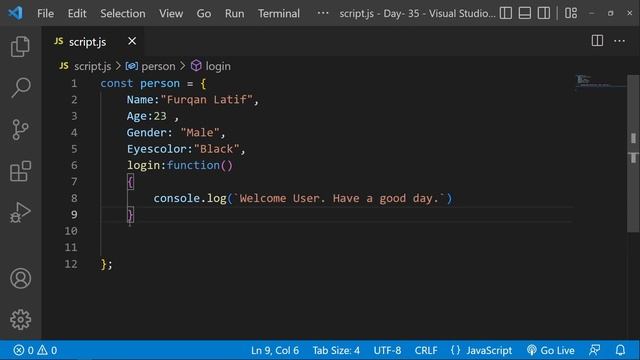Open the Selection menu

click(x=122, y=13)
